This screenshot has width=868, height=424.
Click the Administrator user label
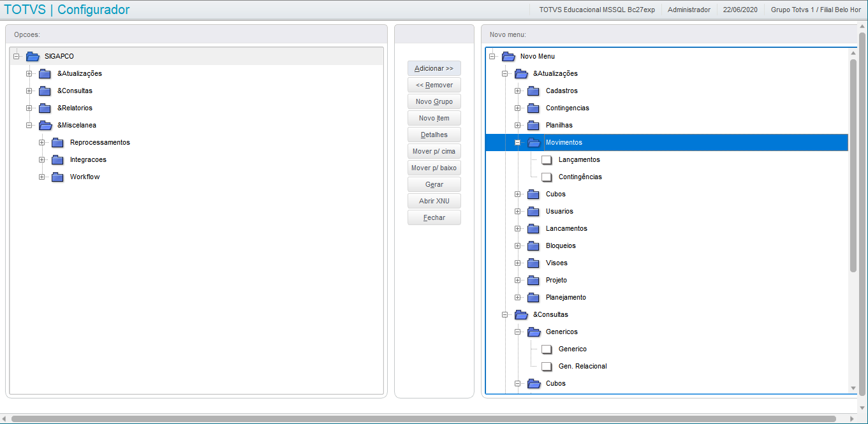(x=689, y=10)
